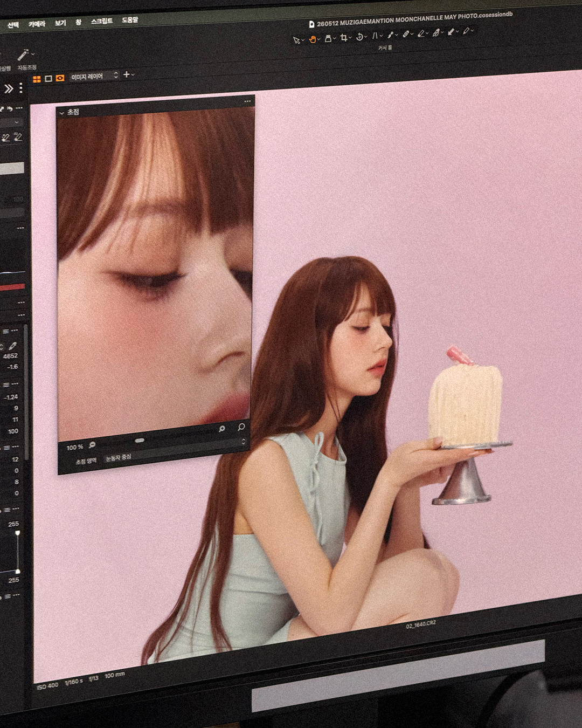Select the orange Pan hand tool
This screenshot has width=582, height=728.
pyautogui.click(x=312, y=39)
